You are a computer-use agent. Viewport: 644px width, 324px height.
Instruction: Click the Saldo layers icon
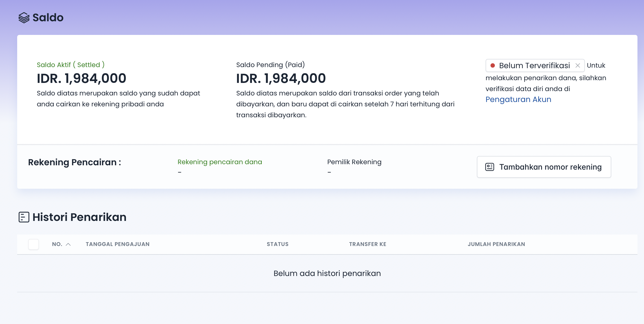(x=24, y=18)
